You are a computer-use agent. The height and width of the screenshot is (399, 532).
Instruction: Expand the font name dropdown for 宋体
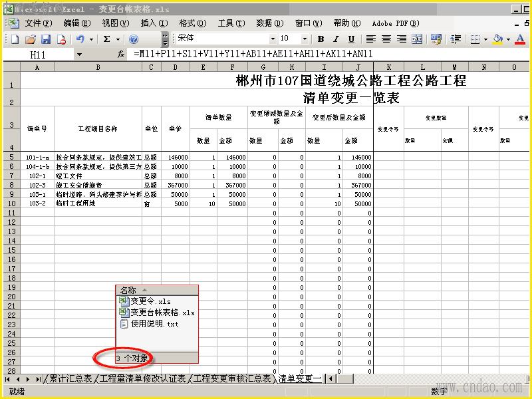[273, 39]
